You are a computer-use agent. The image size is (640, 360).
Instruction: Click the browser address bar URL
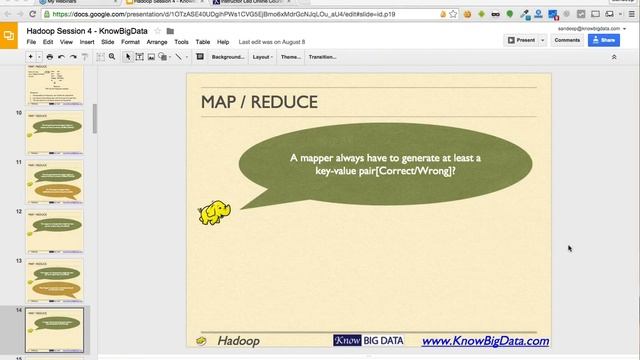(224, 14)
